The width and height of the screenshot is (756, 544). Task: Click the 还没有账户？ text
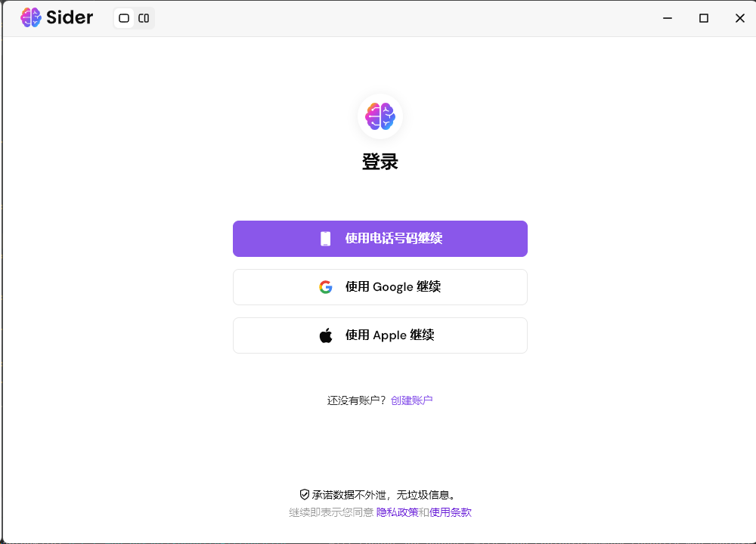(357, 400)
